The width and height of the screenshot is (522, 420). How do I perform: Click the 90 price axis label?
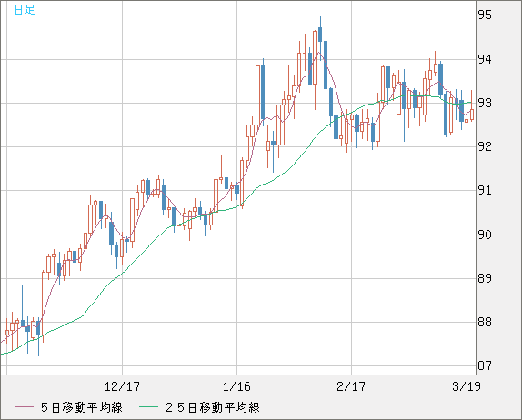(x=485, y=235)
